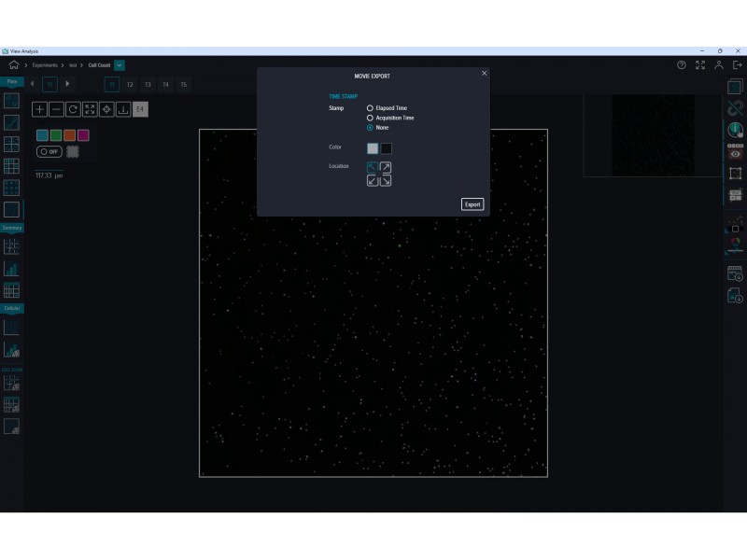Click the E4 well label button
The image size is (747, 560).
140,109
